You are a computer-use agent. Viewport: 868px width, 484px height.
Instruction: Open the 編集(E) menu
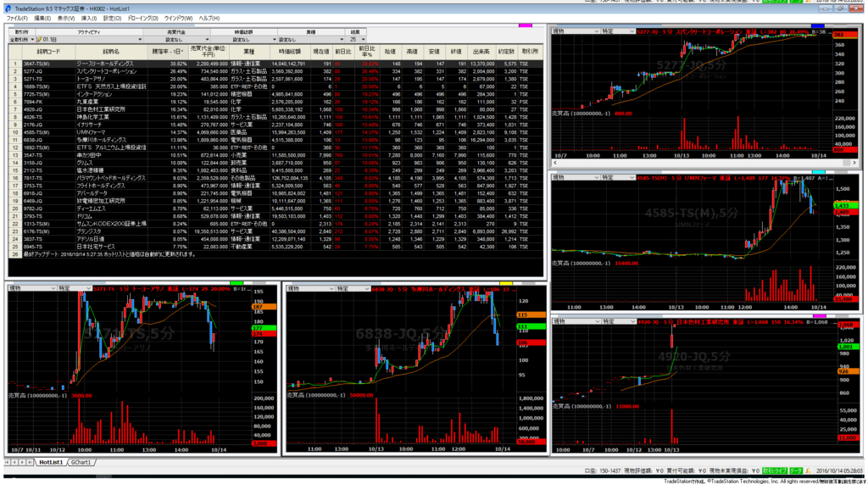pyautogui.click(x=42, y=19)
